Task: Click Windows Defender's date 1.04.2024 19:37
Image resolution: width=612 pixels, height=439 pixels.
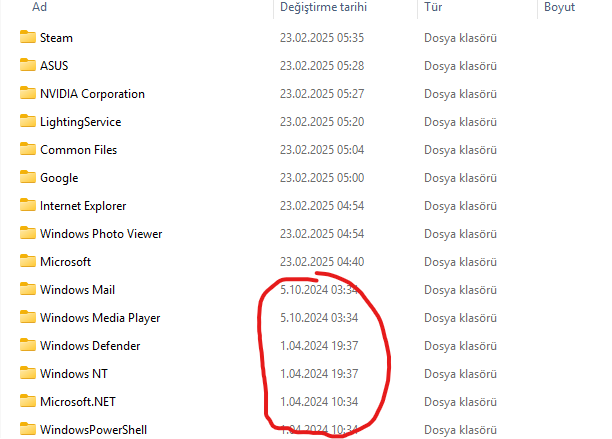Action: coord(319,346)
